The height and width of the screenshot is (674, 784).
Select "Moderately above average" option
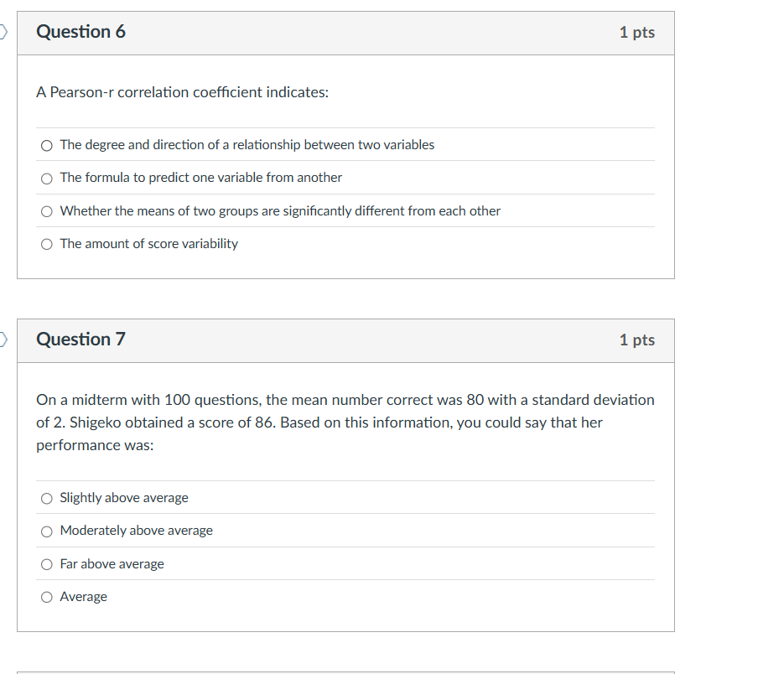click(47, 531)
